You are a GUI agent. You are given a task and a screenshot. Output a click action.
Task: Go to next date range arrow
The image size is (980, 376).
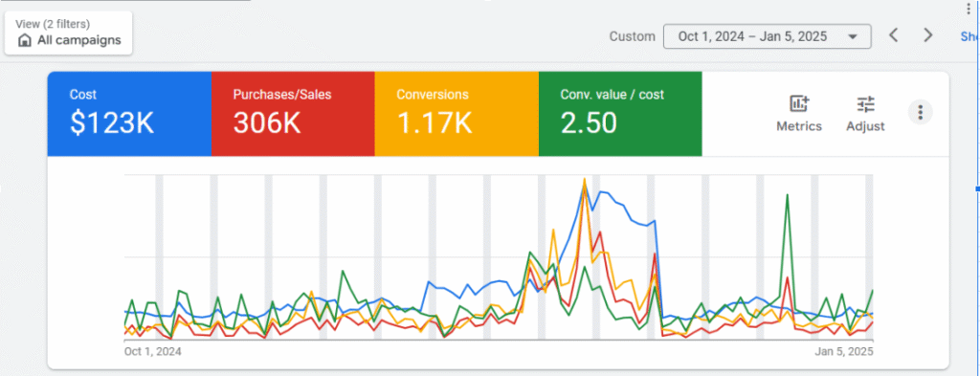[928, 35]
